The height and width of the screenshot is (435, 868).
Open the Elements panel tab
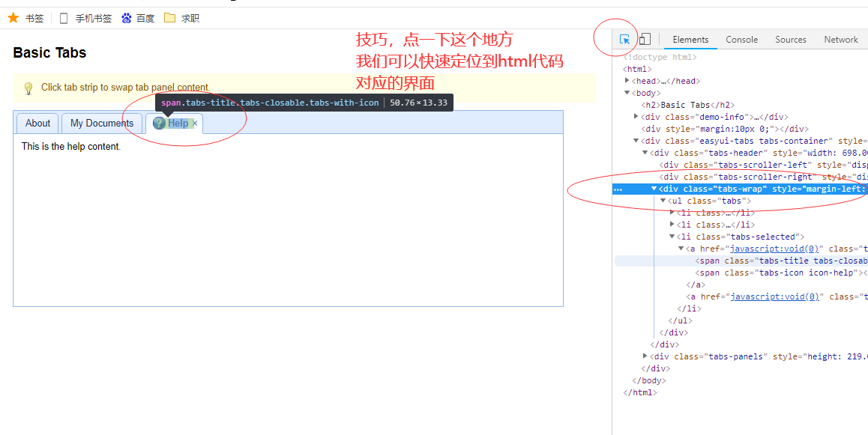pyautogui.click(x=690, y=39)
